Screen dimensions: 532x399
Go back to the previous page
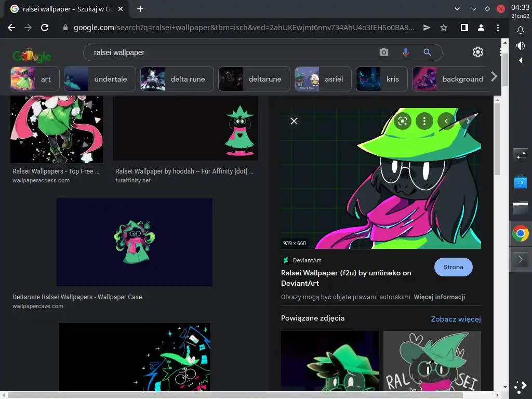coord(11,28)
